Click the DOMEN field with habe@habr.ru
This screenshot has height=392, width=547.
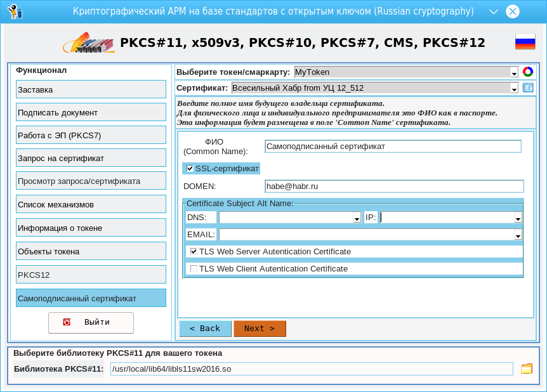[394, 186]
